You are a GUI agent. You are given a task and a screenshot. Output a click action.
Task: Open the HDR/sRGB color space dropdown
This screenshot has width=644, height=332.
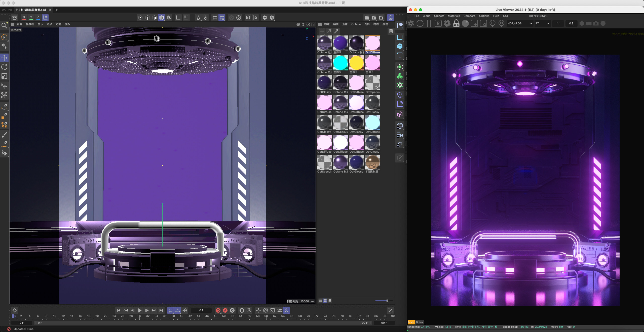pyautogui.click(x=519, y=24)
